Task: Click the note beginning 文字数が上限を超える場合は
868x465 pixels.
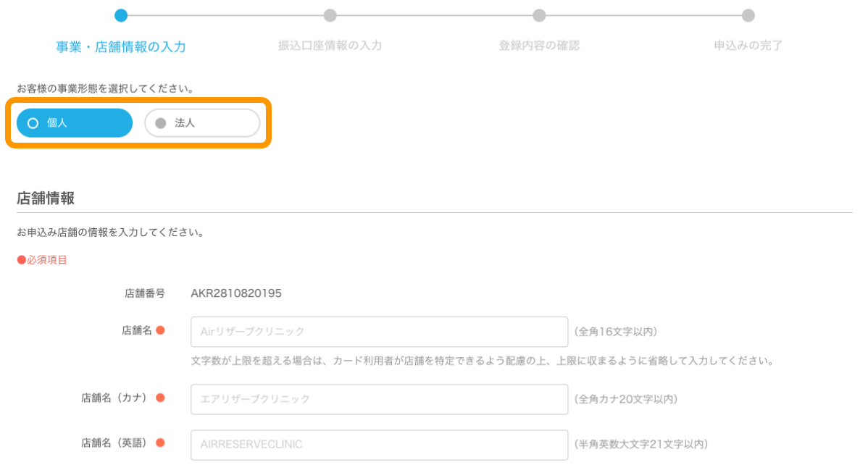Action: click(x=482, y=361)
